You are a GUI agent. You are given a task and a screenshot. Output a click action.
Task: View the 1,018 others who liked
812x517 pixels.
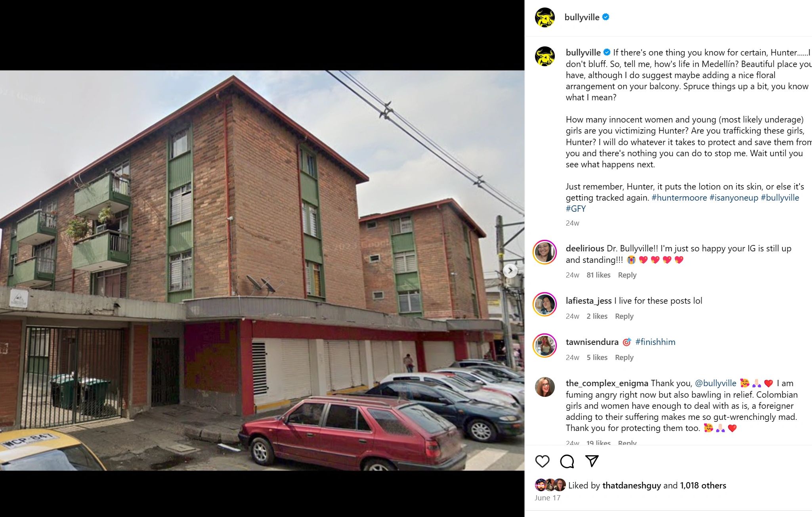(703, 485)
